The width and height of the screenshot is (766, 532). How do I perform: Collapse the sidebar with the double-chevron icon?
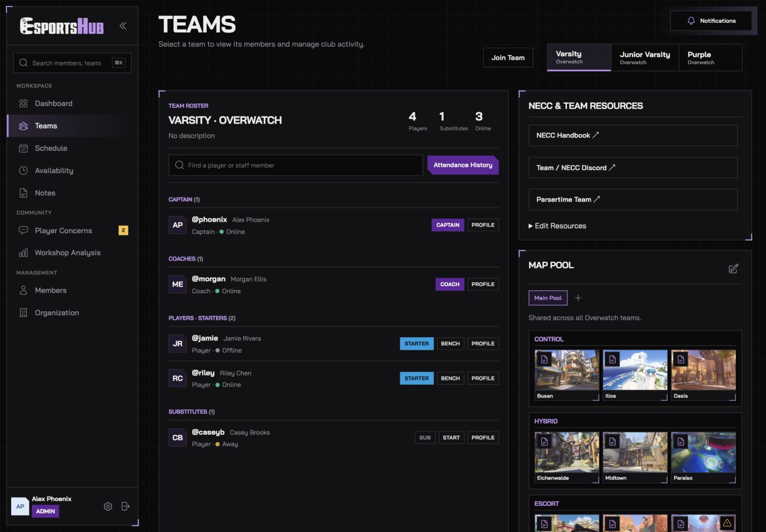[123, 26]
